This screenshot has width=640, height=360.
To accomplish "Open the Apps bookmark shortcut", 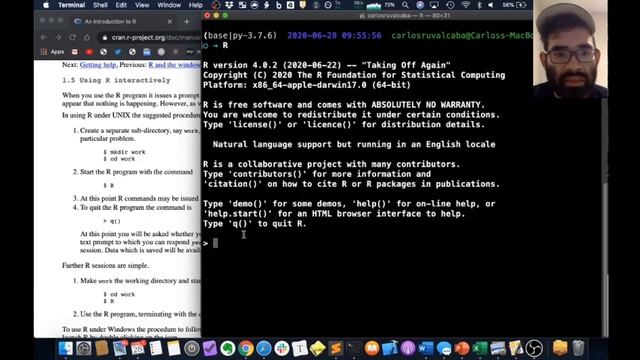I will point(52,52).
